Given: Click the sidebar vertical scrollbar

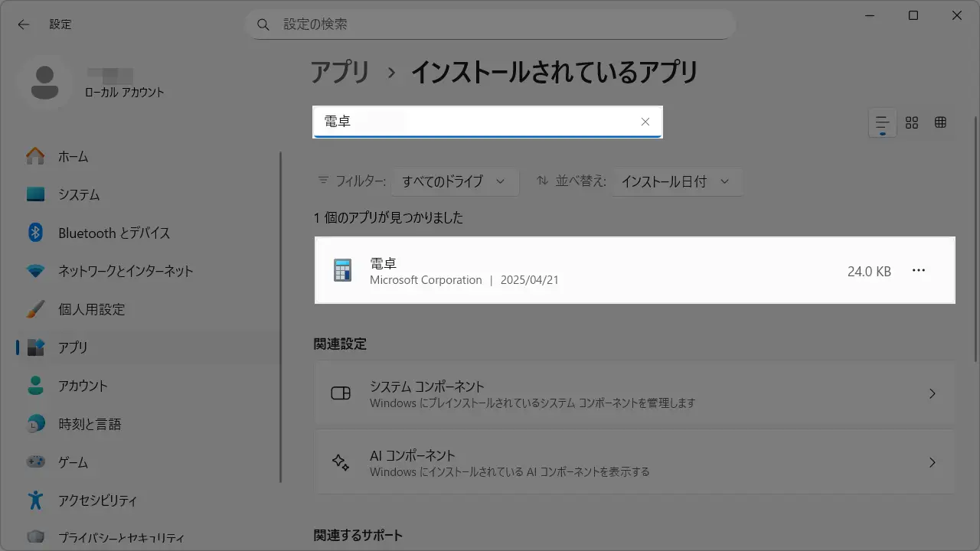Looking at the screenshot, I should 281,317.
